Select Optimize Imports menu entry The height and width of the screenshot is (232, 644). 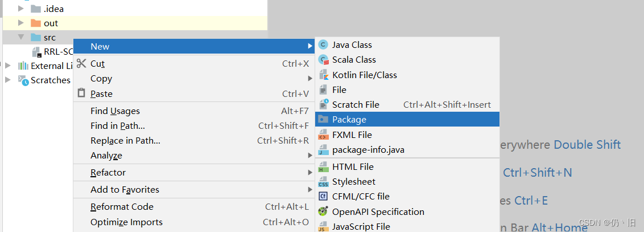click(193, 222)
